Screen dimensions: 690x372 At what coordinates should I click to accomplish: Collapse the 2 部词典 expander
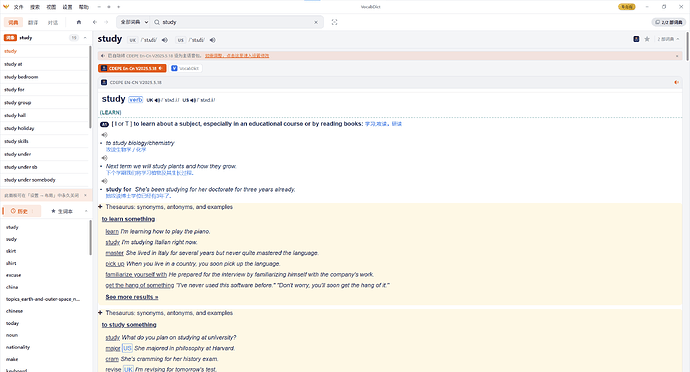click(x=668, y=39)
